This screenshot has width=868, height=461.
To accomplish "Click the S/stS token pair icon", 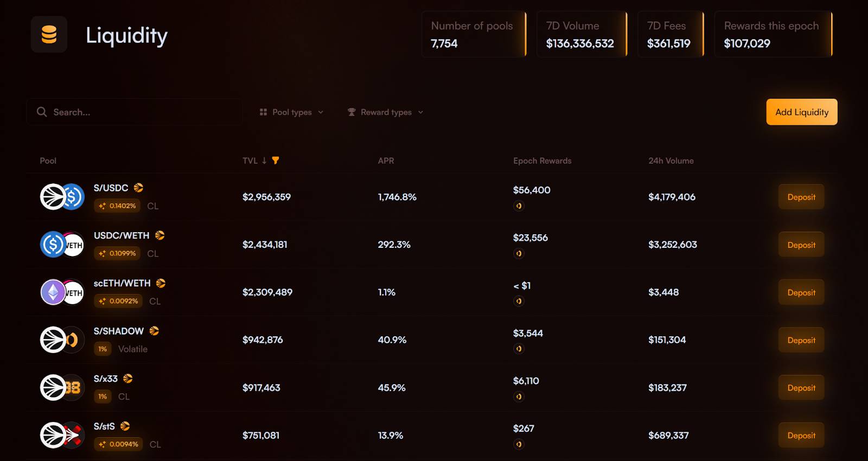I will (62, 435).
